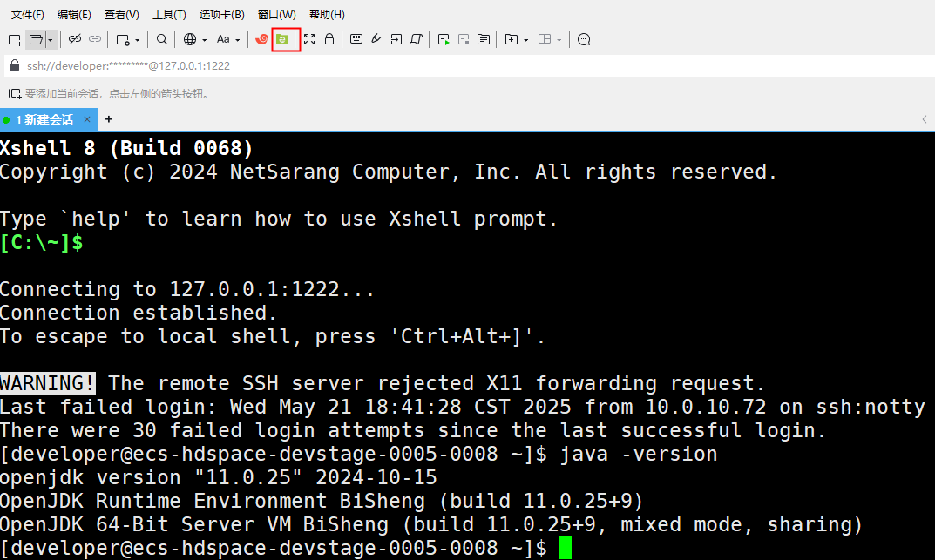
Task: Click the 'OpenJDK Runtime Environment BiSheng' line
Action: click(x=322, y=501)
